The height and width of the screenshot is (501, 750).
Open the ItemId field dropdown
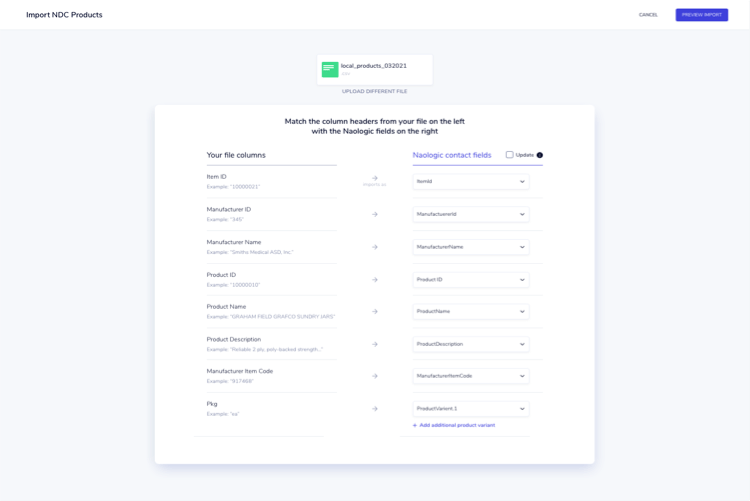[471, 181]
